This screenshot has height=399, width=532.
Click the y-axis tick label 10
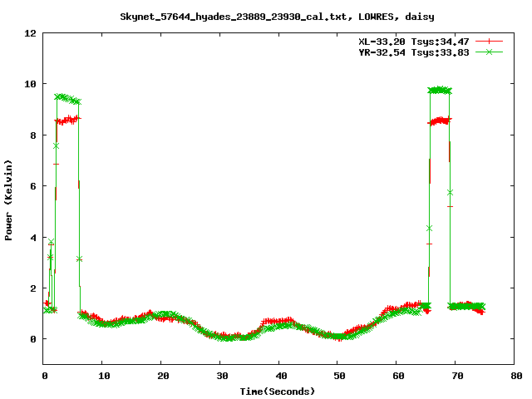pyautogui.click(x=30, y=84)
